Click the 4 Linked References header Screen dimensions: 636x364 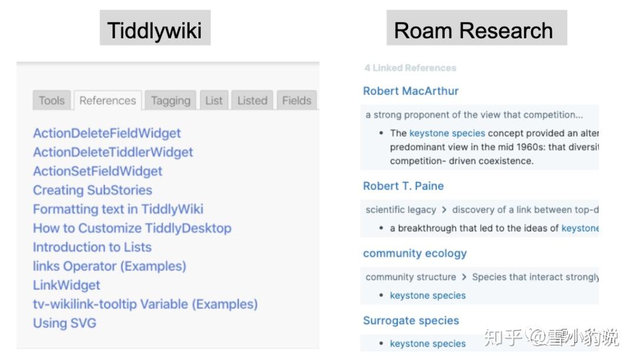[x=410, y=68]
